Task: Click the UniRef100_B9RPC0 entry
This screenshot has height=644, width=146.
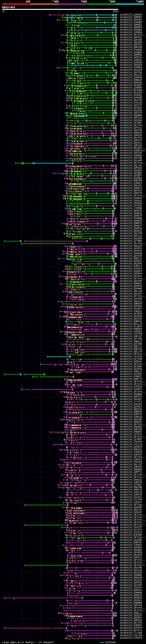Action: (x=131, y=223)
